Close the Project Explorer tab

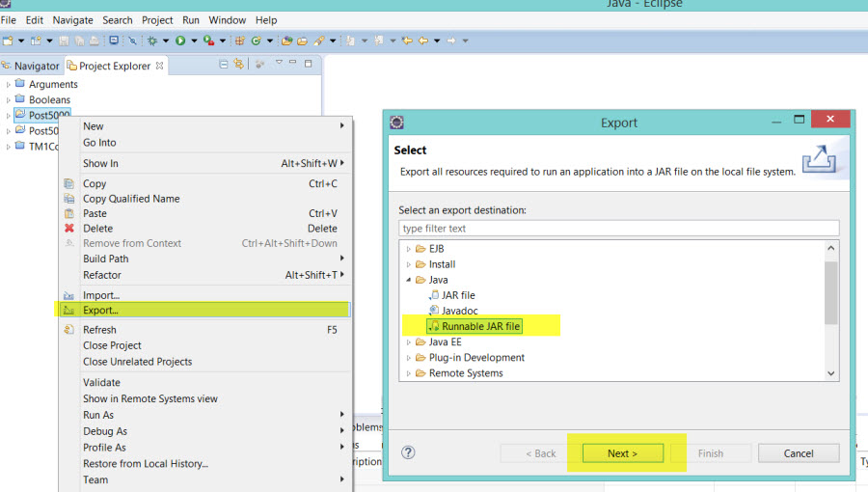(x=159, y=66)
